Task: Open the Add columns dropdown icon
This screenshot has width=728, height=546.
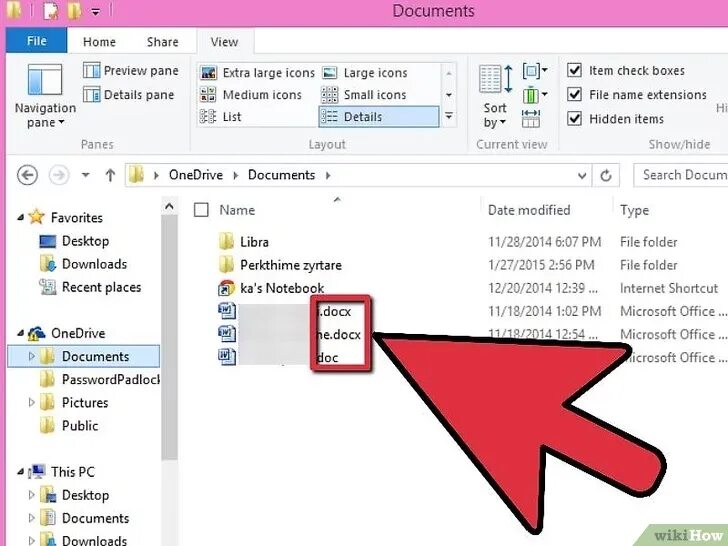Action: 534,96
